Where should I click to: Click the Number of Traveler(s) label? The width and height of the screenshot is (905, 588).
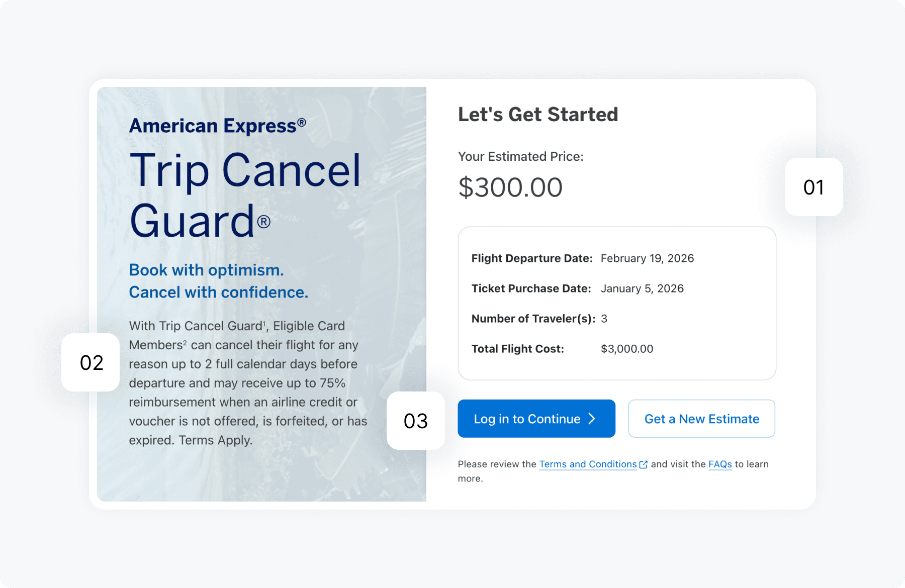coord(533,319)
